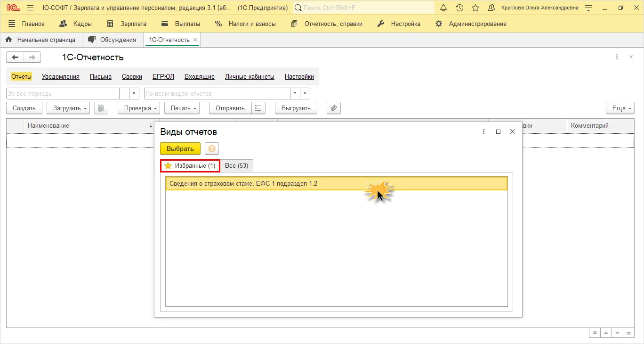The image size is (644, 344).
Task: Open favorites star icon in title bar
Action: point(475,8)
